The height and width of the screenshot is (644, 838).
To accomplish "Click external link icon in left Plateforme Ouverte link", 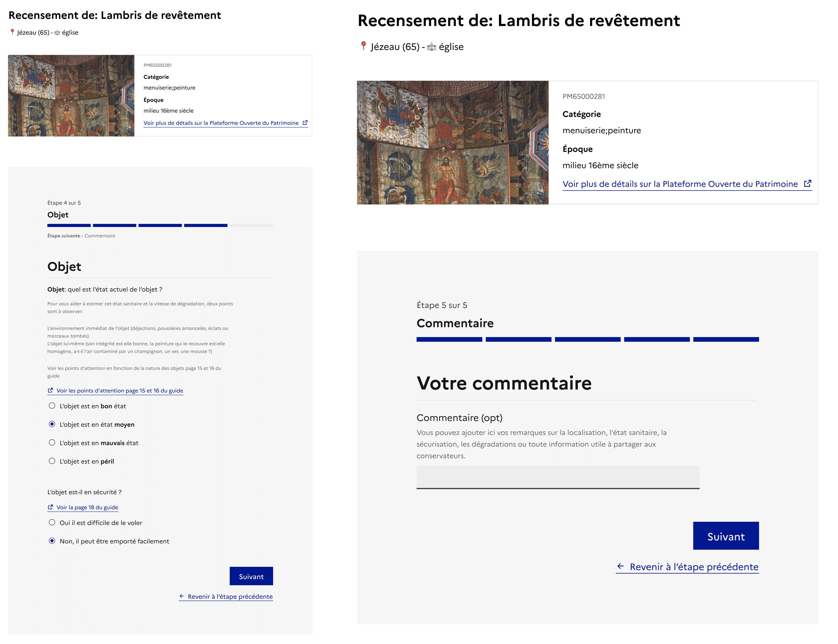I will click(x=305, y=123).
